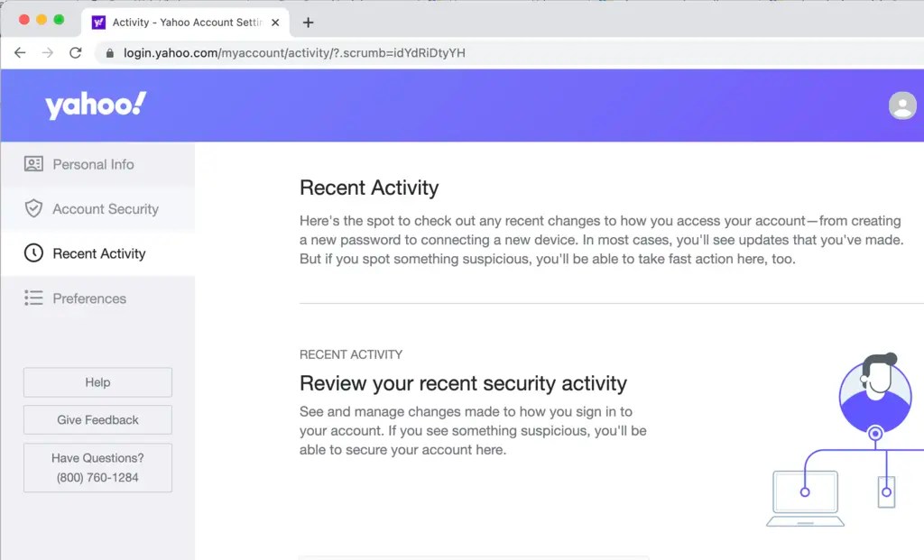Screen dimensions: 924x560
Task: Click the Have Questions phone number button
Action: [97, 467]
